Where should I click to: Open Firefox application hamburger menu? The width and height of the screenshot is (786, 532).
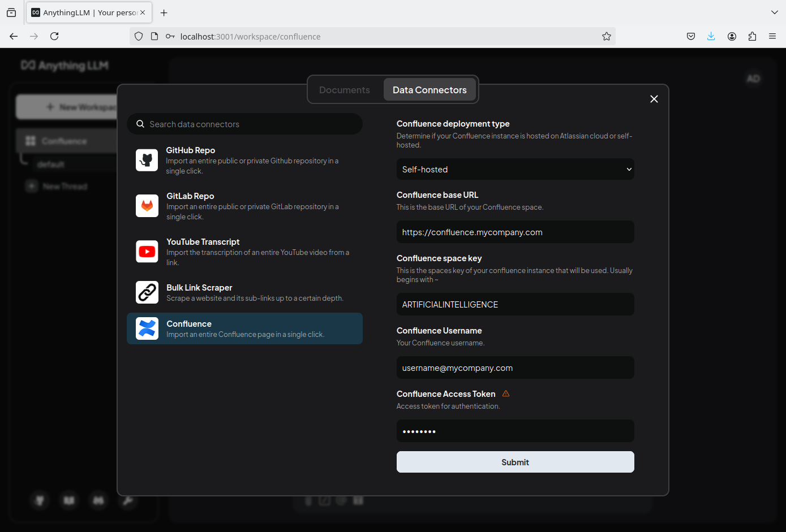(772, 36)
